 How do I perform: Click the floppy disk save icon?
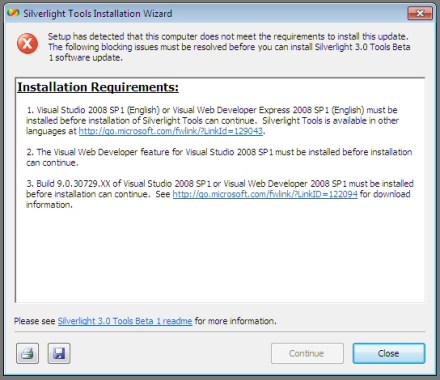59,353
